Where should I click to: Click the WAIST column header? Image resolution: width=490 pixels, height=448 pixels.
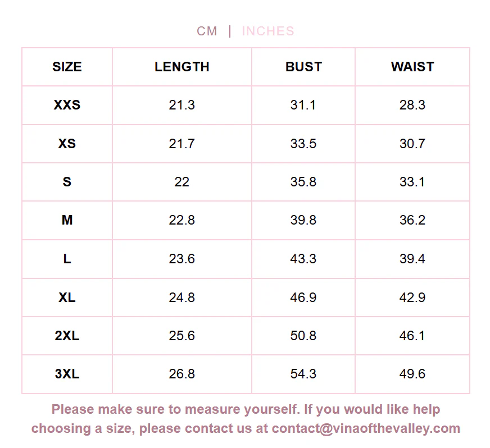[x=412, y=67]
